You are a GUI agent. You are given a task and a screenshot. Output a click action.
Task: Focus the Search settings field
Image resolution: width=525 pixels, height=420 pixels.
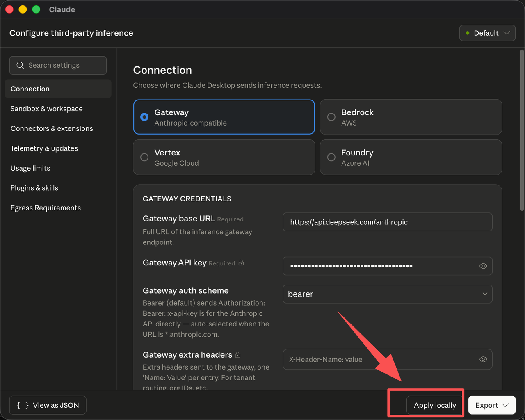(58, 65)
